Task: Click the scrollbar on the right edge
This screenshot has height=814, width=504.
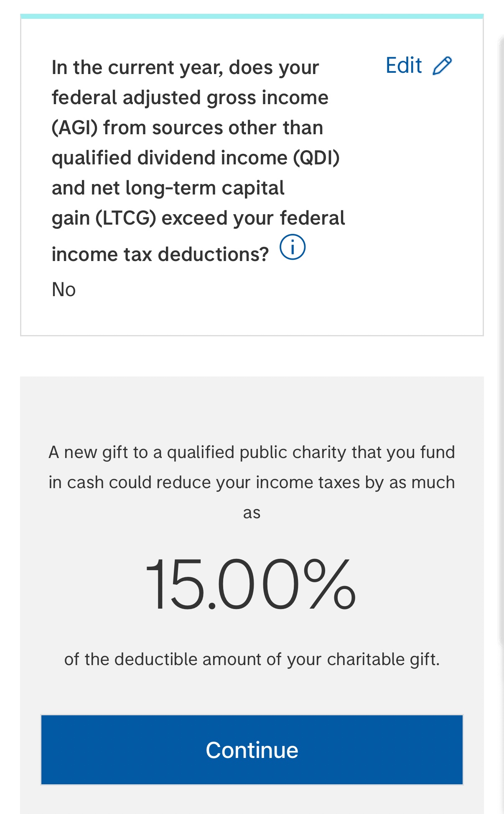Action: (501, 335)
